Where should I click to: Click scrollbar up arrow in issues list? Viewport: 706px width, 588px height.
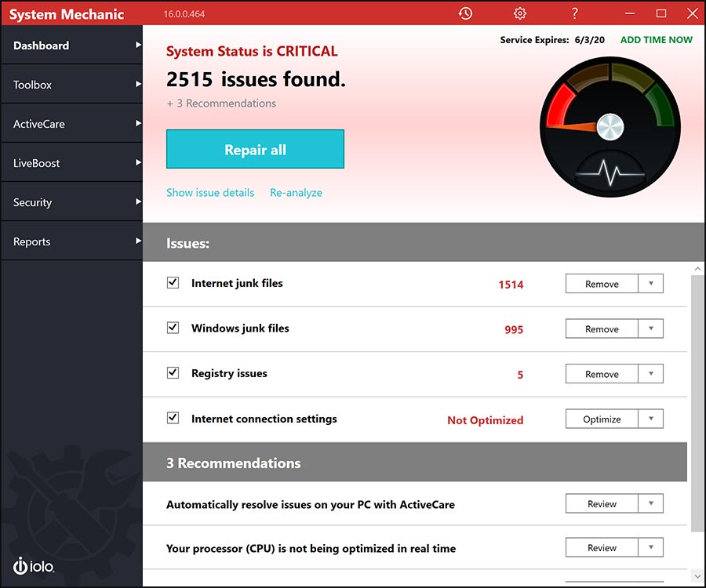click(697, 269)
